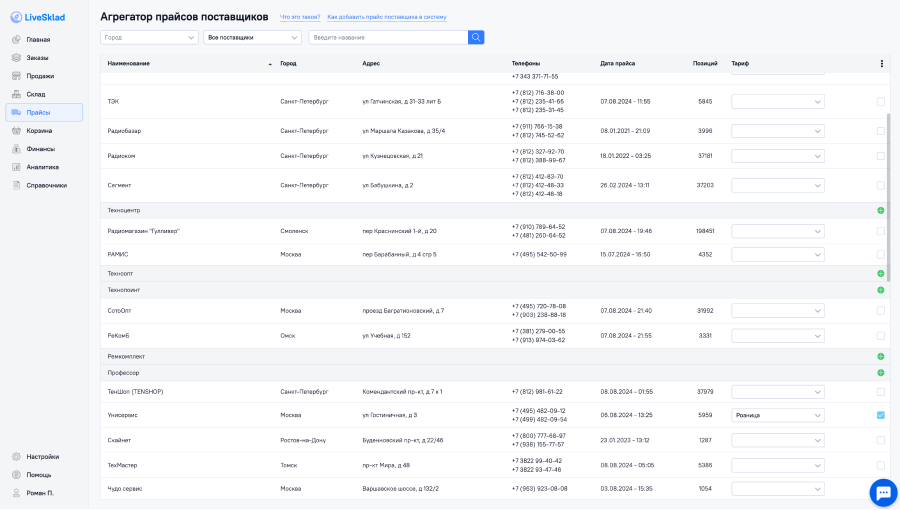Screen dimensions: 900x510
Task: Click the sort arrow on Наименование column
Action: coord(270,64)
